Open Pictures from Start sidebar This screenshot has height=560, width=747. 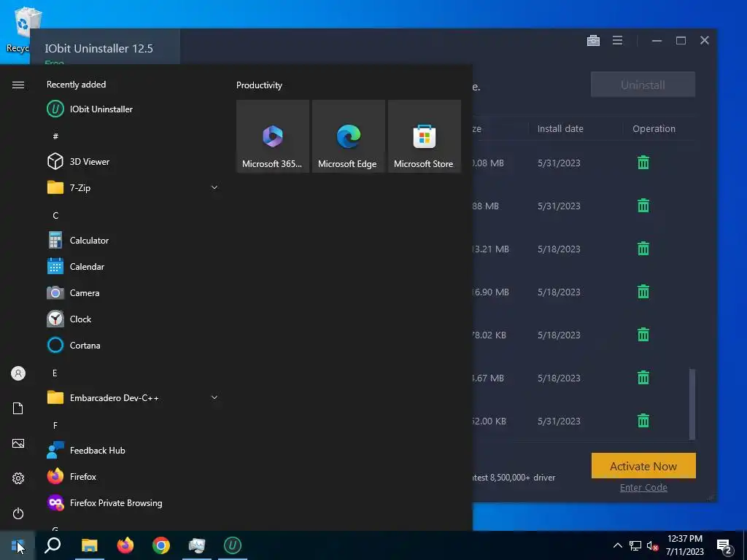pos(18,443)
